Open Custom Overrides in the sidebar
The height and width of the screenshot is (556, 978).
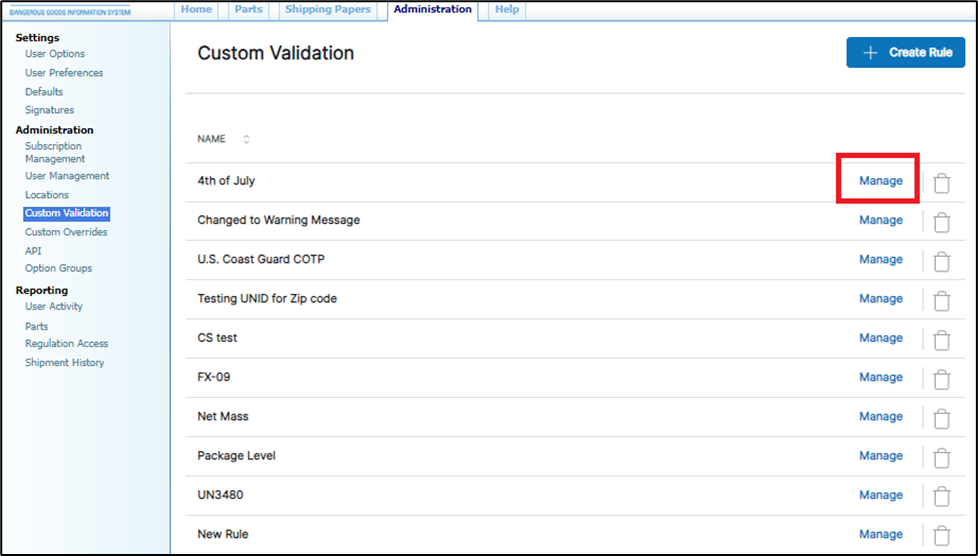click(66, 232)
